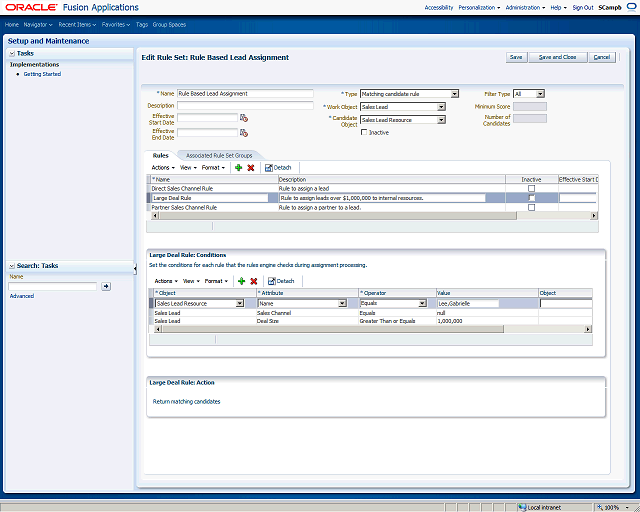Viewport: 640px width, 512px height.
Task: Detach the Rules table
Action: (278, 167)
